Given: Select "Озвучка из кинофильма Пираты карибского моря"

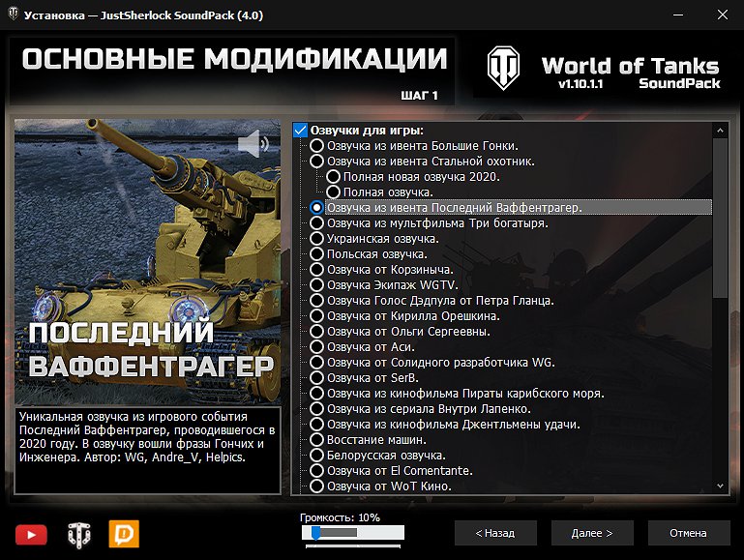Looking at the screenshot, I should (317, 394).
